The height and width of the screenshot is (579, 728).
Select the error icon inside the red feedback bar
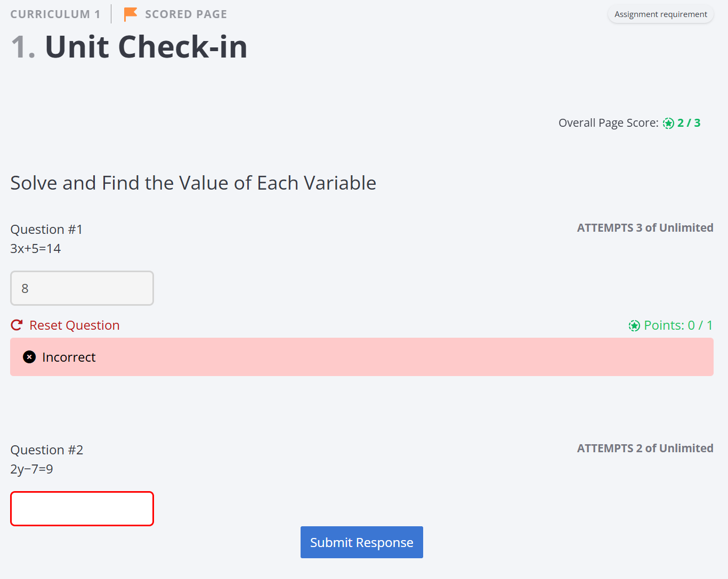point(29,357)
